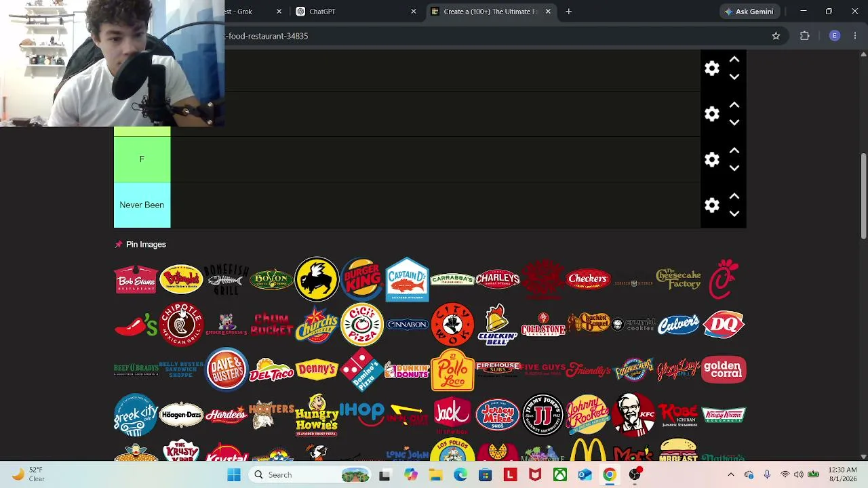Open the Chrome extensions menu
The image size is (868, 488).
coord(805,36)
